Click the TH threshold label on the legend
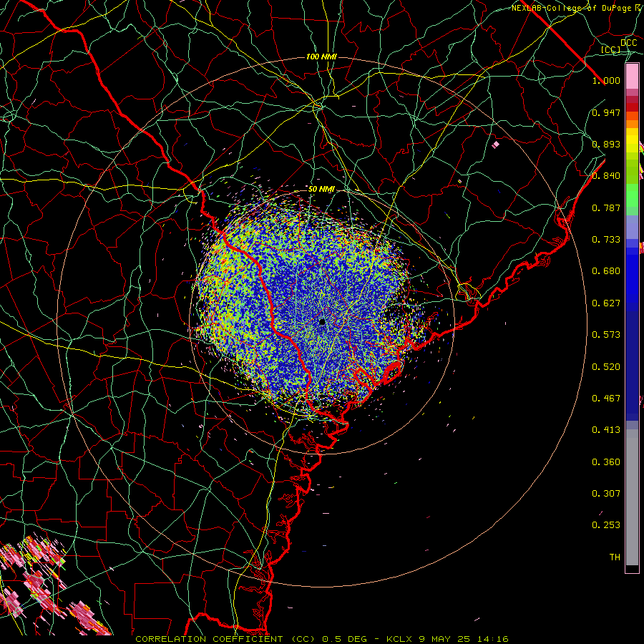644x644 pixels. coord(615,557)
